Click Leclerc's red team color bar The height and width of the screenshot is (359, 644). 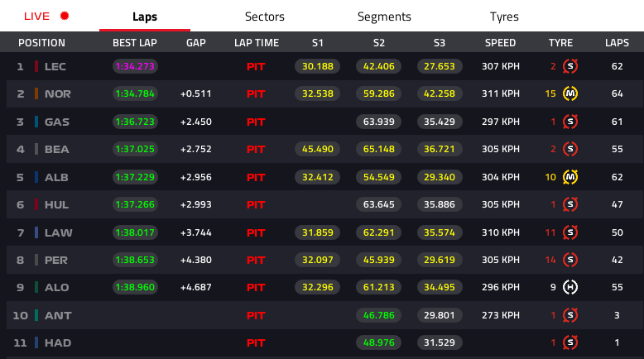point(36,66)
